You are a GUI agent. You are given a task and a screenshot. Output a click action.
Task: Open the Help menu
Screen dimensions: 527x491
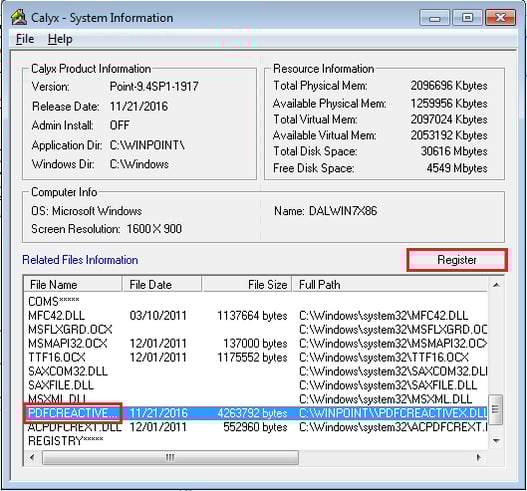[x=60, y=39]
